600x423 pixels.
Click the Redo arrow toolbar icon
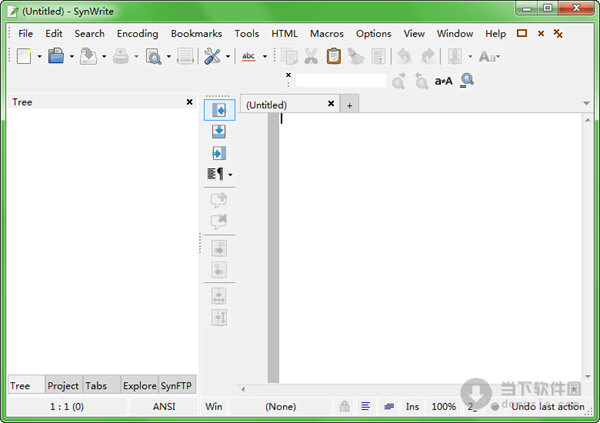[x=427, y=56]
